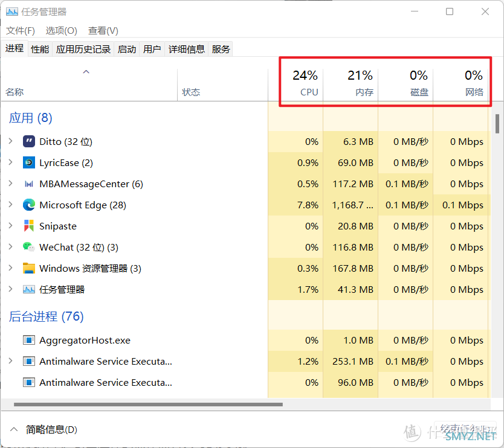Click the 应用 (8) group header
Screen dimensions: 504x448
pyautogui.click(x=31, y=118)
